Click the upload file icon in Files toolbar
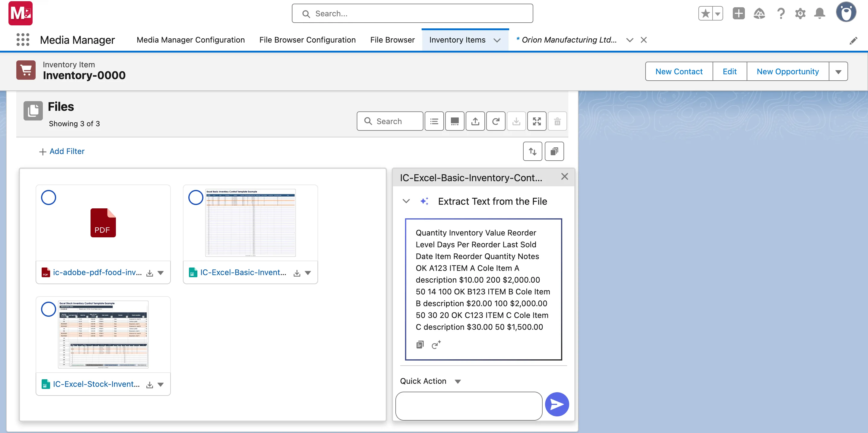Image resolution: width=868 pixels, height=433 pixels. (x=475, y=121)
